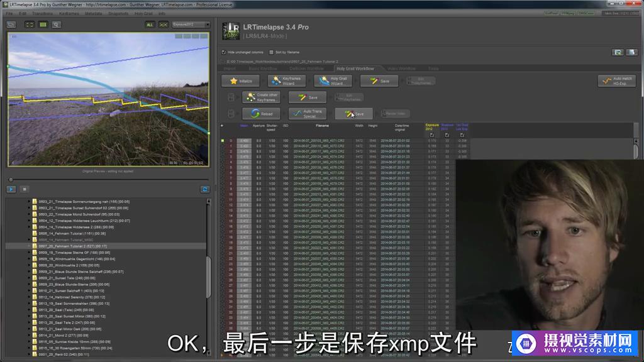Open Auto Transition Special

point(308,114)
